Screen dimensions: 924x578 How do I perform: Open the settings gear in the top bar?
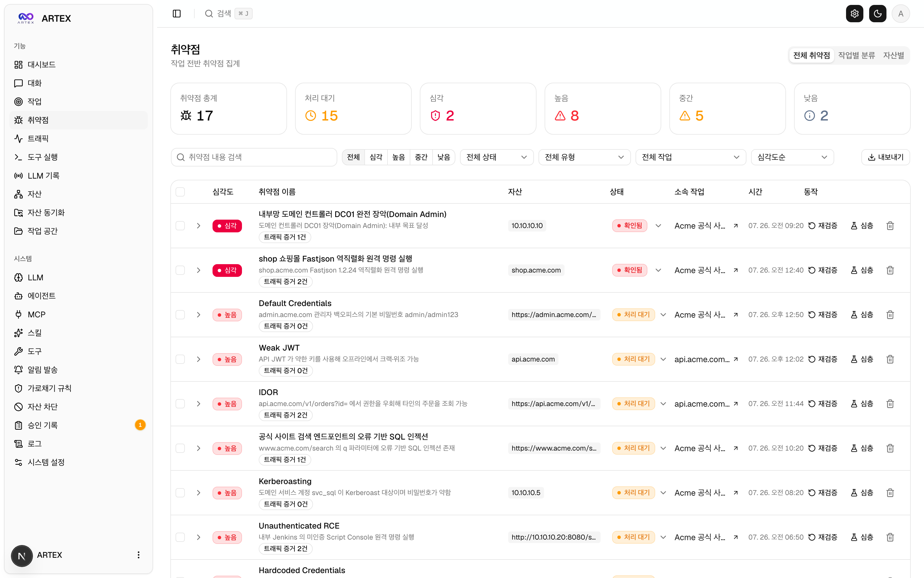(x=854, y=14)
